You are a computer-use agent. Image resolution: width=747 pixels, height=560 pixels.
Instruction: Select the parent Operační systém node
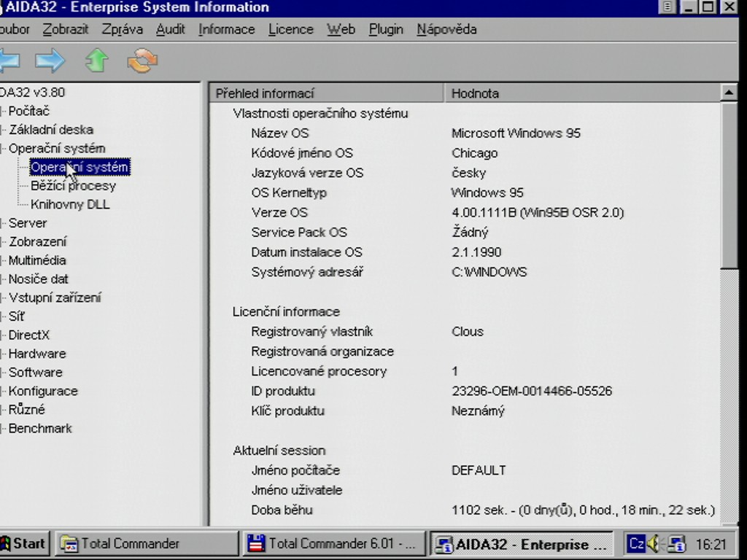click(x=57, y=149)
